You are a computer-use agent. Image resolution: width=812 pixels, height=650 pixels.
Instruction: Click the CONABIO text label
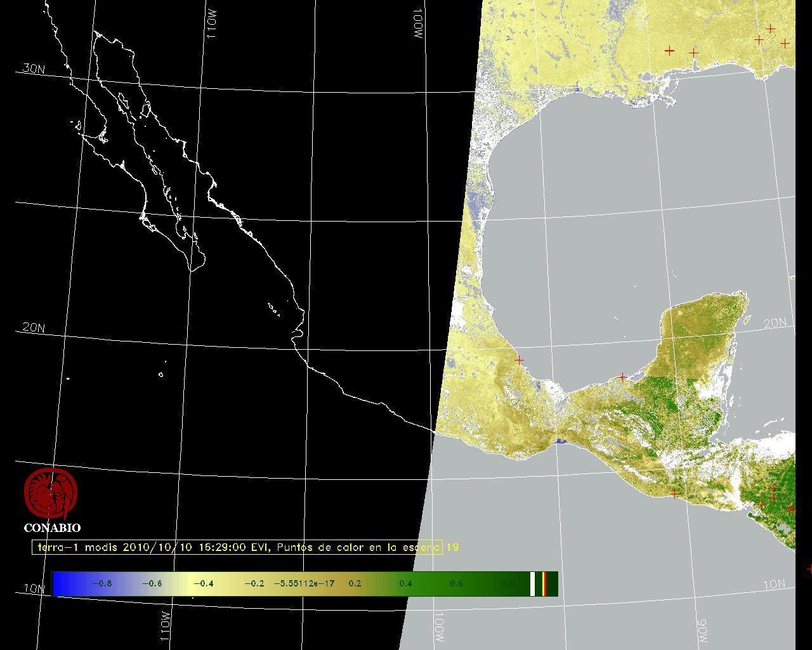point(52,527)
